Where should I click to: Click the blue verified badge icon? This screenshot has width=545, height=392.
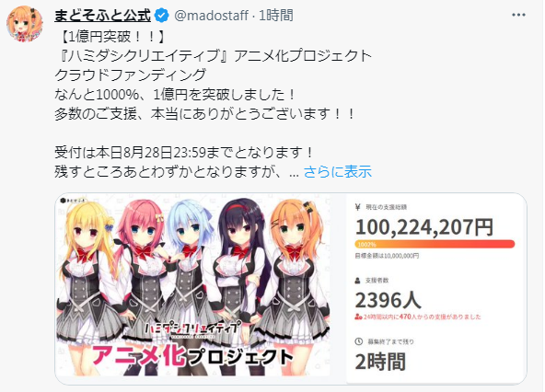click(x=162, y=16)
